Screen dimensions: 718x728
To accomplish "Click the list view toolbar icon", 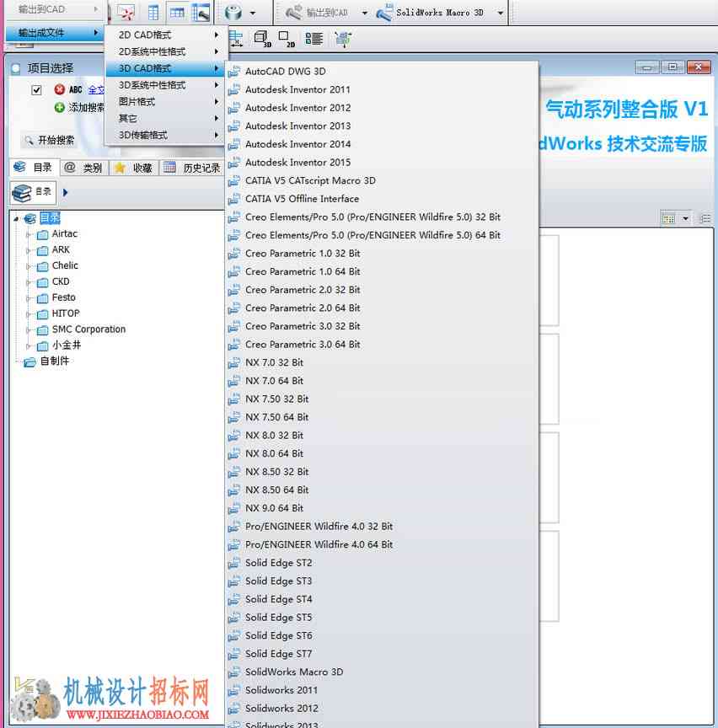I will pyautogui.click(x=314, y=39).
